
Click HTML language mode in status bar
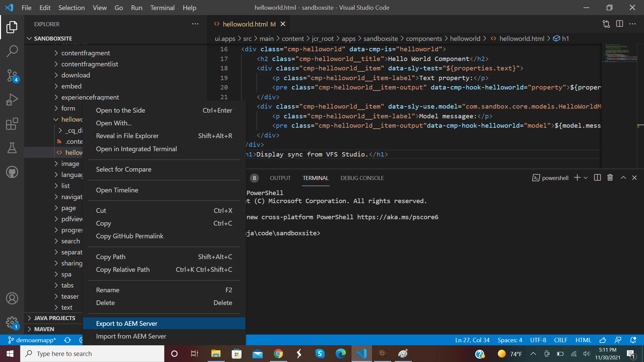click(x=583, y=340)
